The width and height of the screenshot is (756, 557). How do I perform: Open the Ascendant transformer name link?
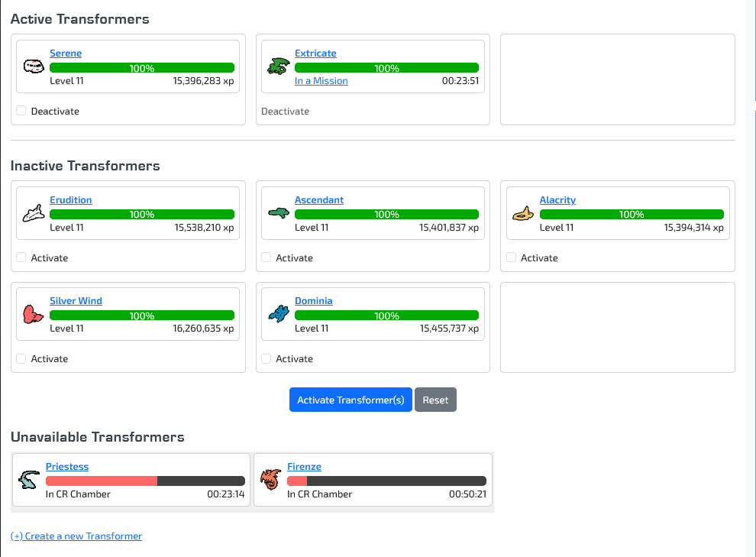coord(318,200)
